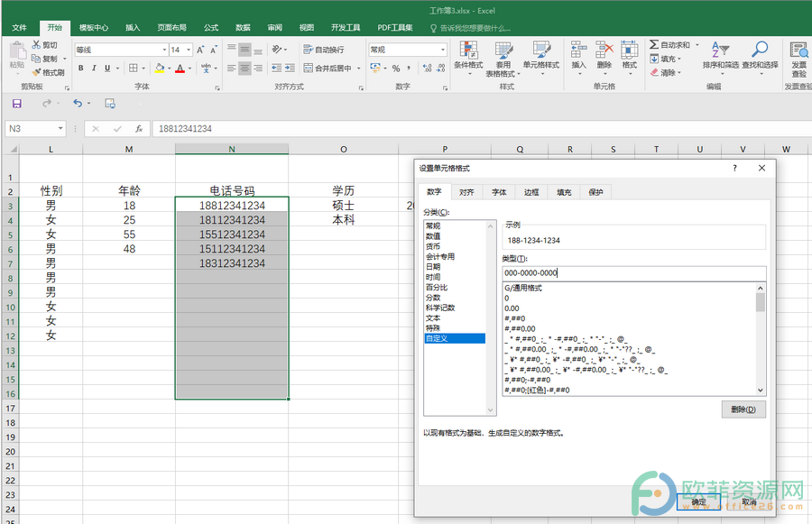
Task: Open the File (文件) tab
Action: (x=19, y=27)
